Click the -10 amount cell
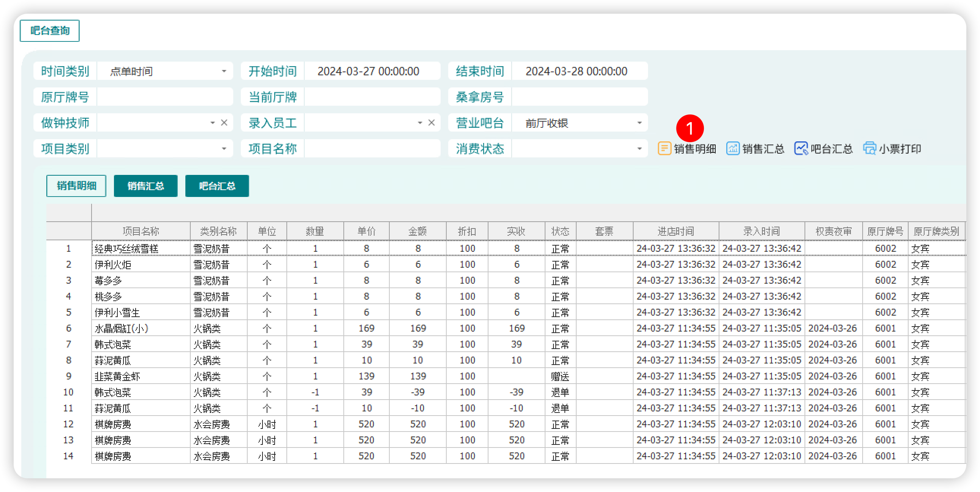Image resolution: width=980 pixels, height=492 pixels. [418, 408]
